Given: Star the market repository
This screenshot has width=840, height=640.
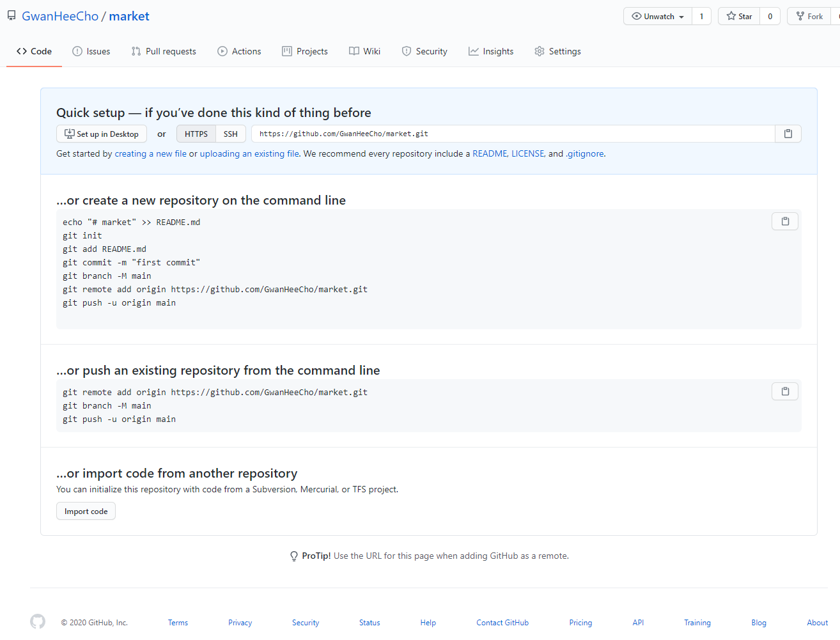Looking at the screenshot, I should pyautogui.click(x=739, y=17).
